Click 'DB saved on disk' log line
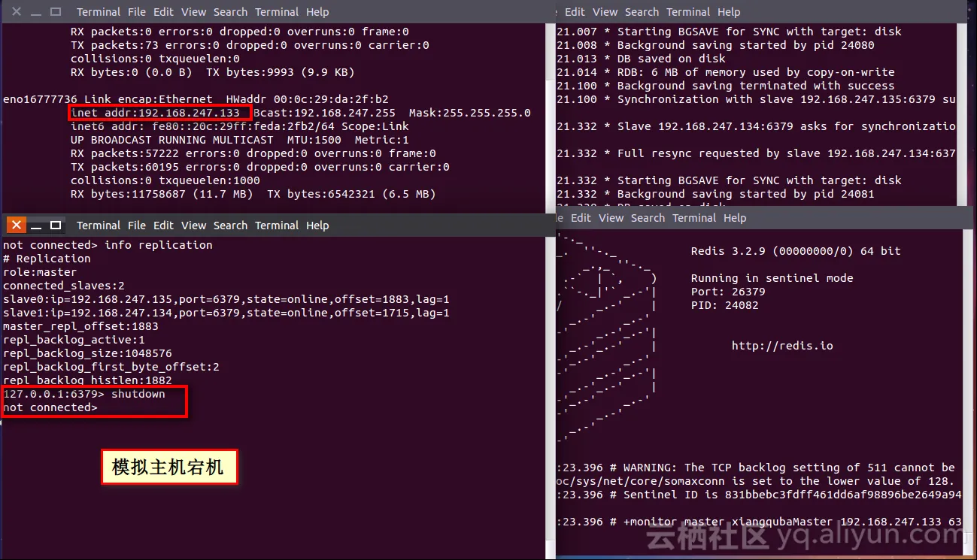Image resolution: width=977 pixels, height=560 pixels. (642, 59)
